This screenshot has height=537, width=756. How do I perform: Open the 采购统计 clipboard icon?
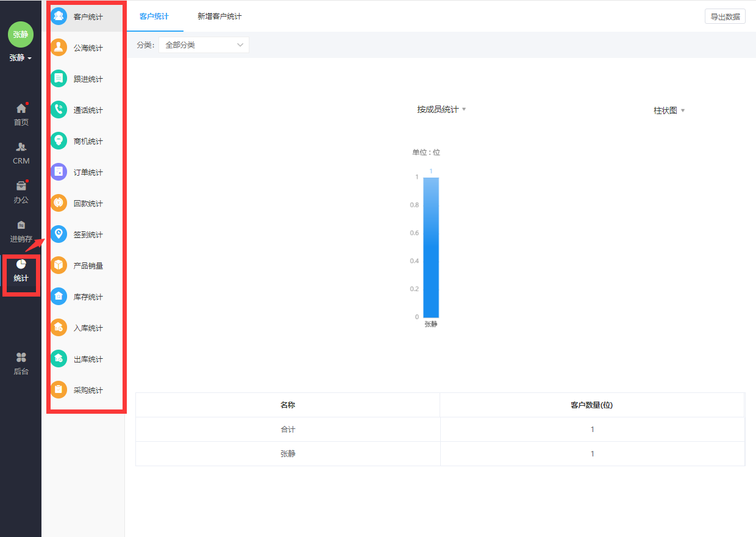point(59,390)
